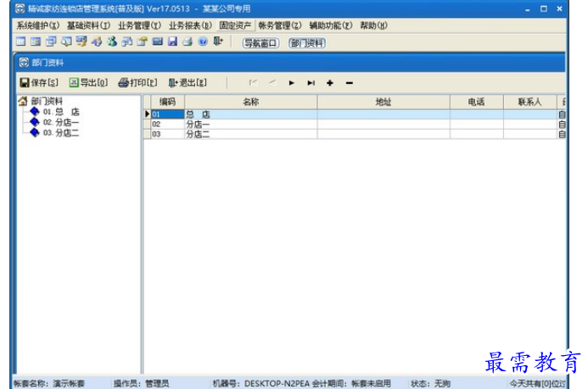Click the name cell 分店一 in table
588x389 pixels.
click(251, 124)
